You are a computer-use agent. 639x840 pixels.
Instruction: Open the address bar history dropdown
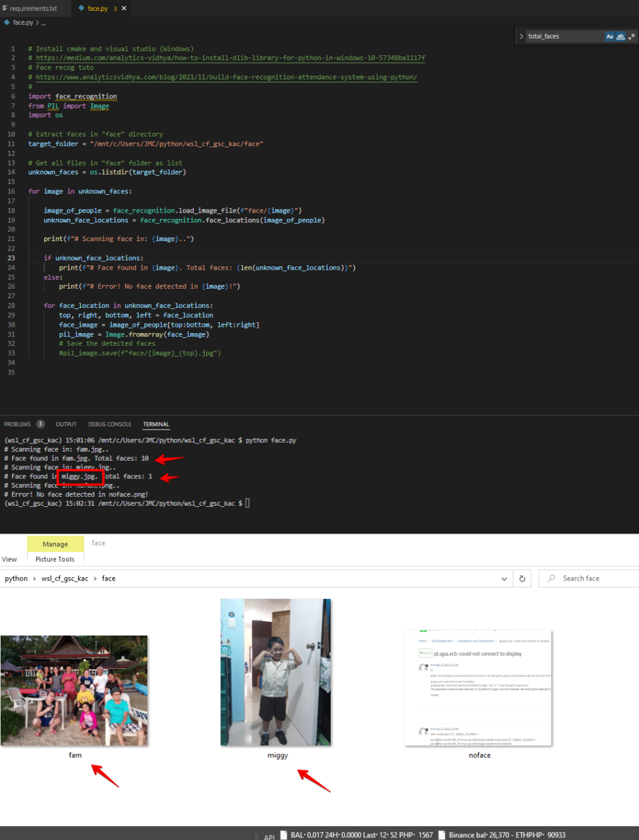click(x=504, y=579)
